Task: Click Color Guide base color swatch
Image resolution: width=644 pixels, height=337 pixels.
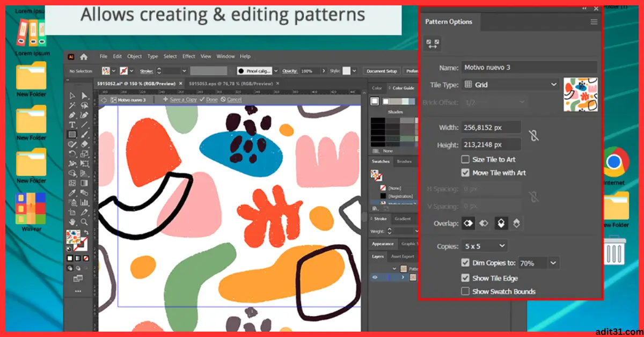Action: [375, 101]
